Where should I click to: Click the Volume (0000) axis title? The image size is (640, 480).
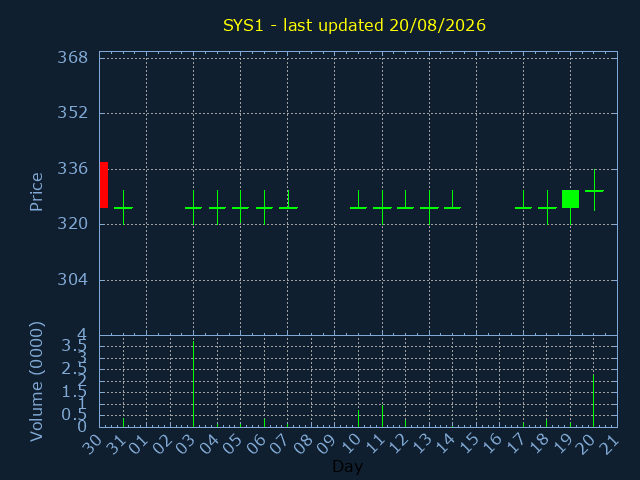(36, 382)
